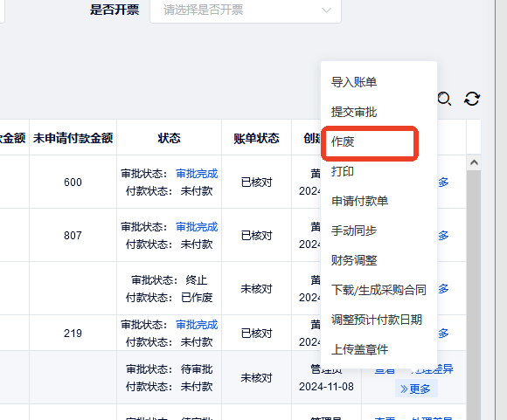507x420 pixels.
Task: Click 待审批 status in the 2024-11-08 row
Action: [197, 369]
